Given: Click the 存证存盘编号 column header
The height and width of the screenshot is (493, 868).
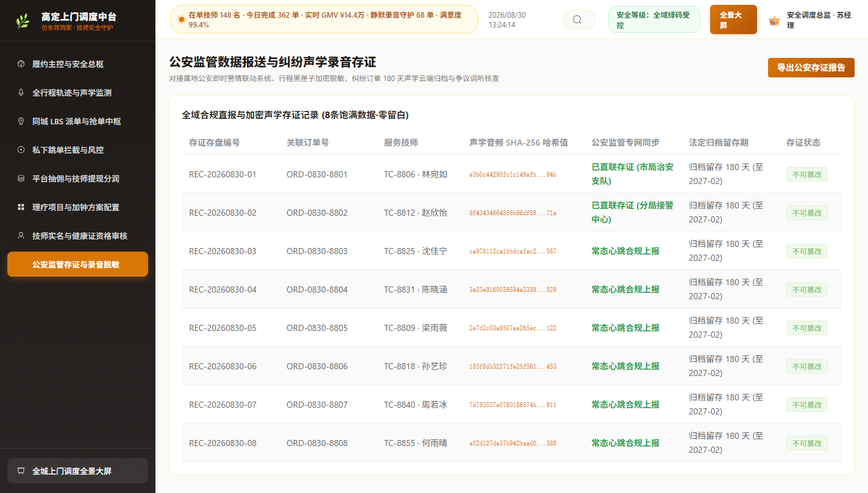Looking at the screenshot, I should point(215,143).
